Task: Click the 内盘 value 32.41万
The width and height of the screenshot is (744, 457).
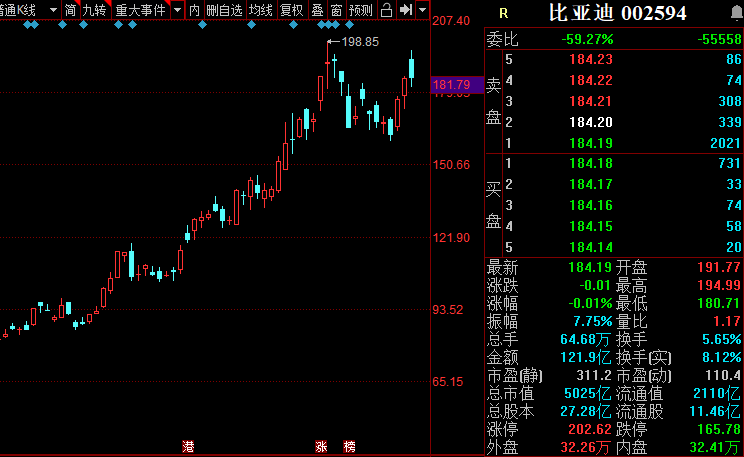Action: click(716, 448)
